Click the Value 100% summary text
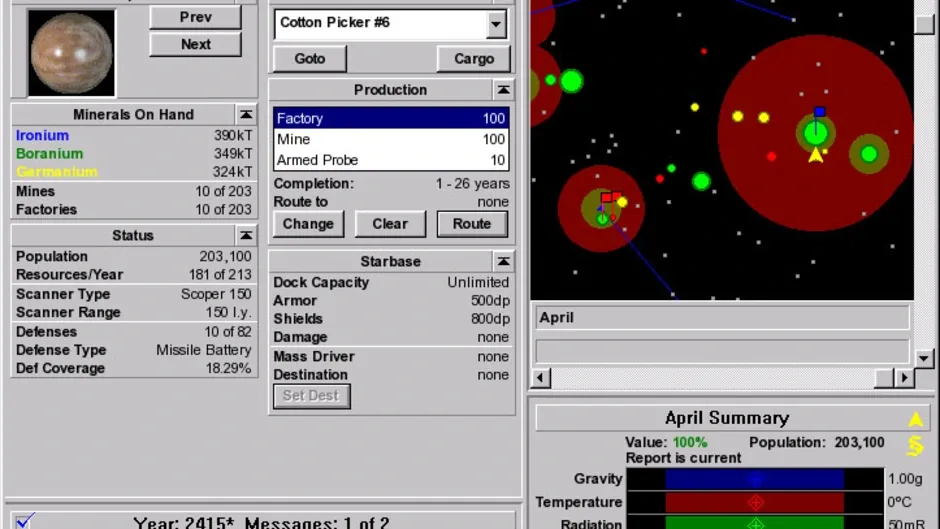The width and height of the screenshot is (940, 529). pos(666,443)
